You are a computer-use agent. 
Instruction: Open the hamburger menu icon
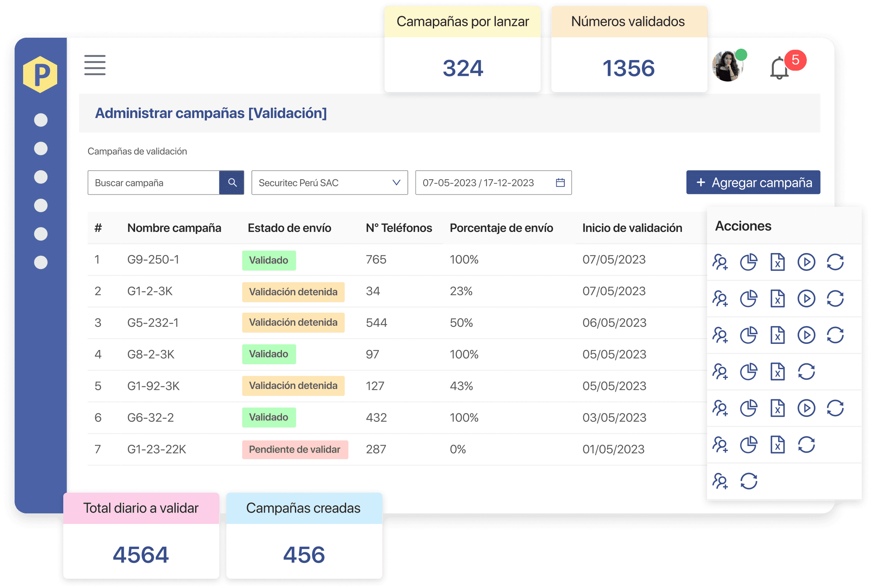tap(95, 65)
